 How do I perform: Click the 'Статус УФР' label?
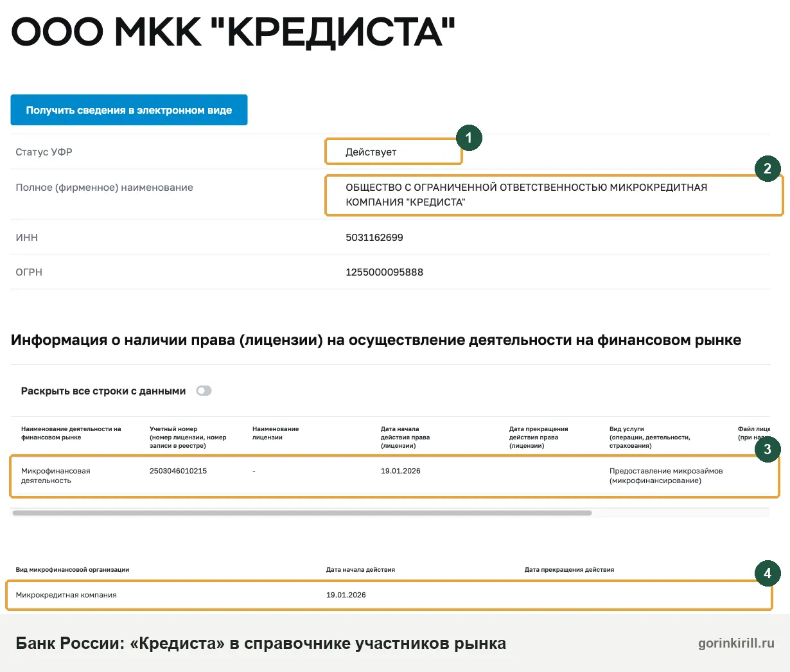(x=44, y=152)
